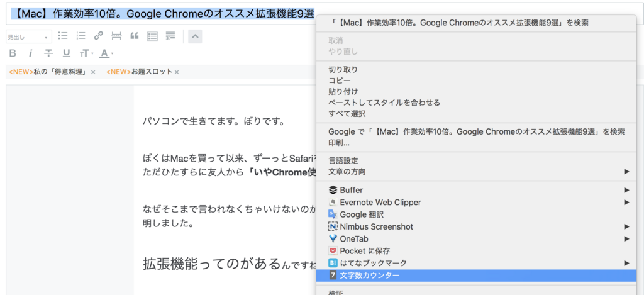Insert a numbered list

(x=81, y=36)
